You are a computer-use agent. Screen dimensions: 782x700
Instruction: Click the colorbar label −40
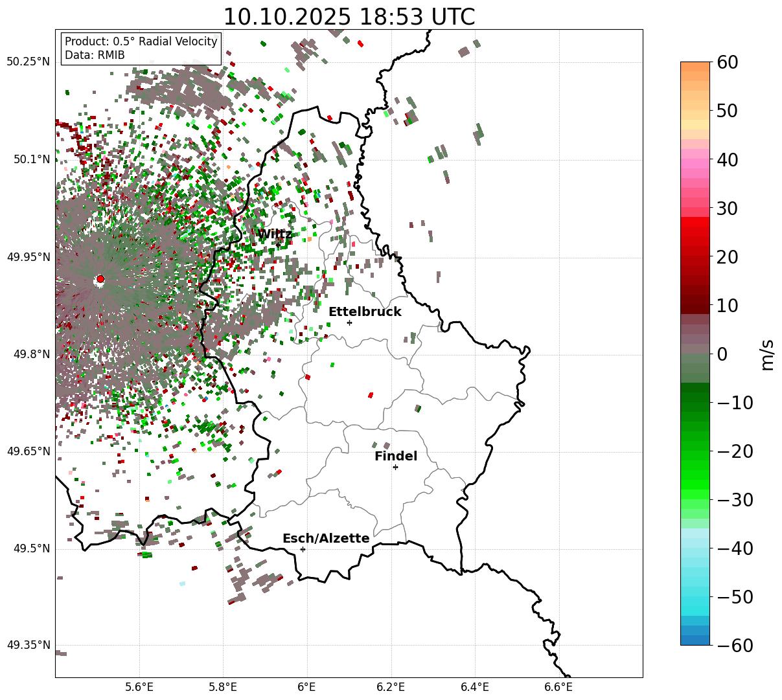click(735, 548)
